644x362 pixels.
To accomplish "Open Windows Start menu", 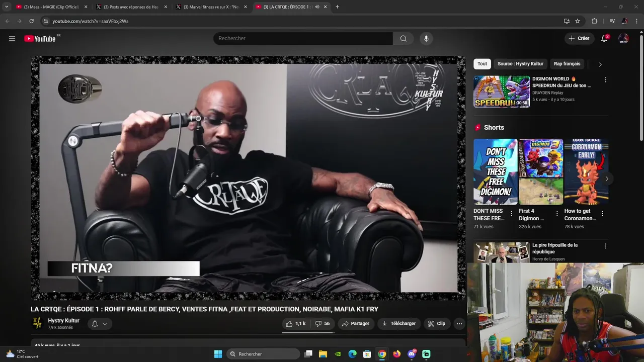I will pyautogui.click(x=218, y=354).
